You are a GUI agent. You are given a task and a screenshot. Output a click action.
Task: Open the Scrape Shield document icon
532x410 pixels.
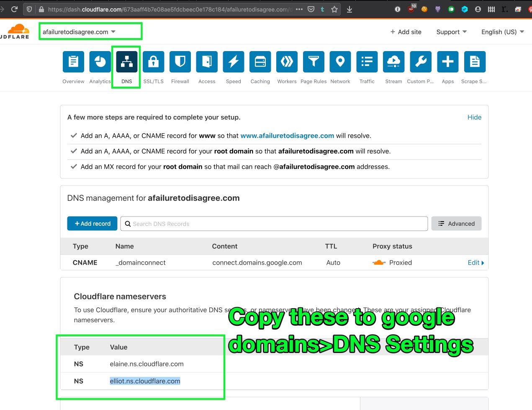click(475, 62)
